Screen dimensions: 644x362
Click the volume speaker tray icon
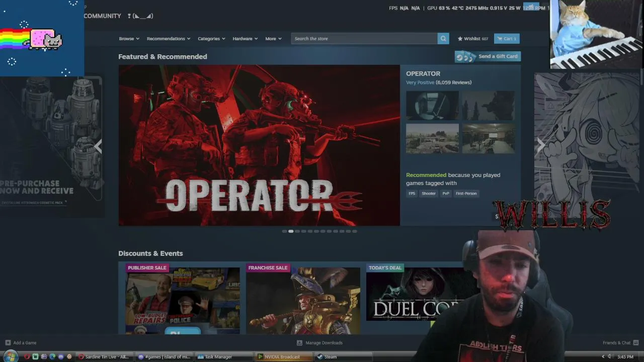609,357
